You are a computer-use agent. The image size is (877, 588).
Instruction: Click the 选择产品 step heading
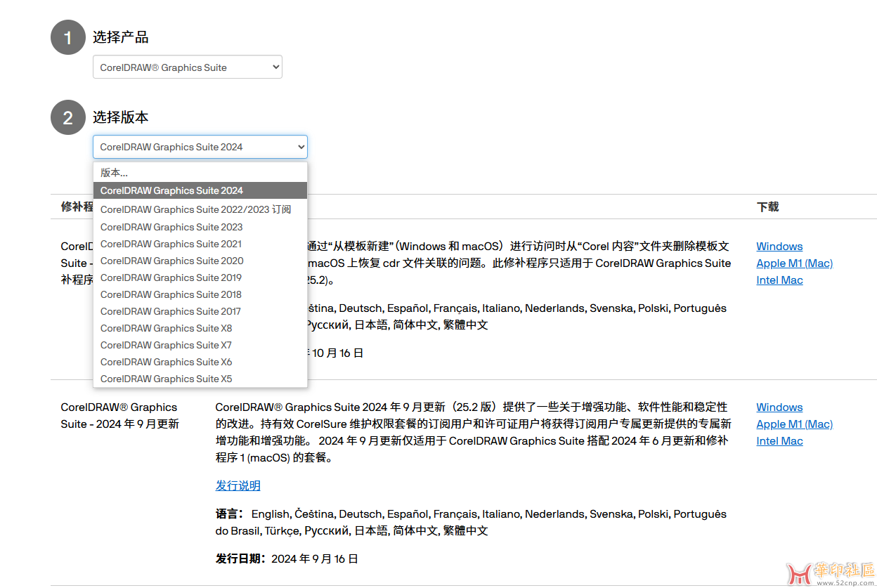[x=120, y=37]
